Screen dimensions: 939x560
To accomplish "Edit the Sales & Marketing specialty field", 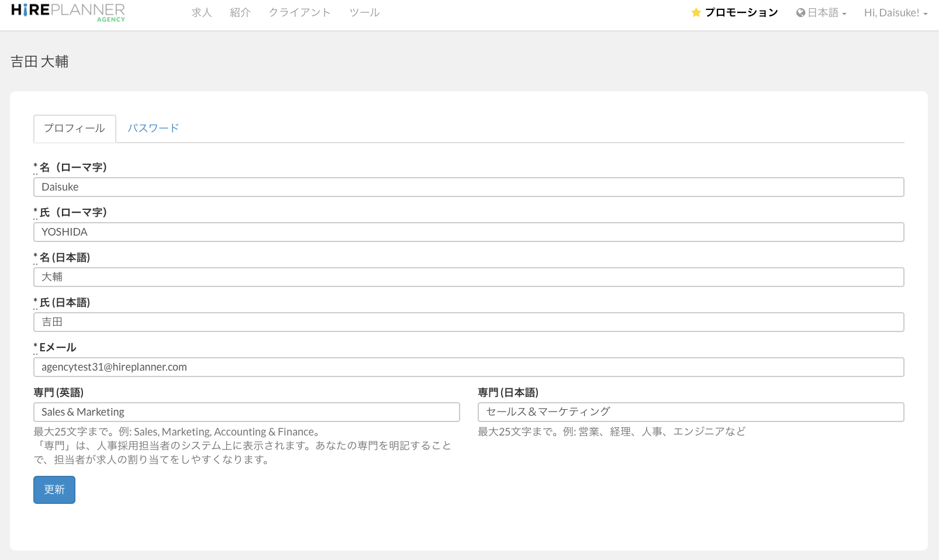I will 246,412.
